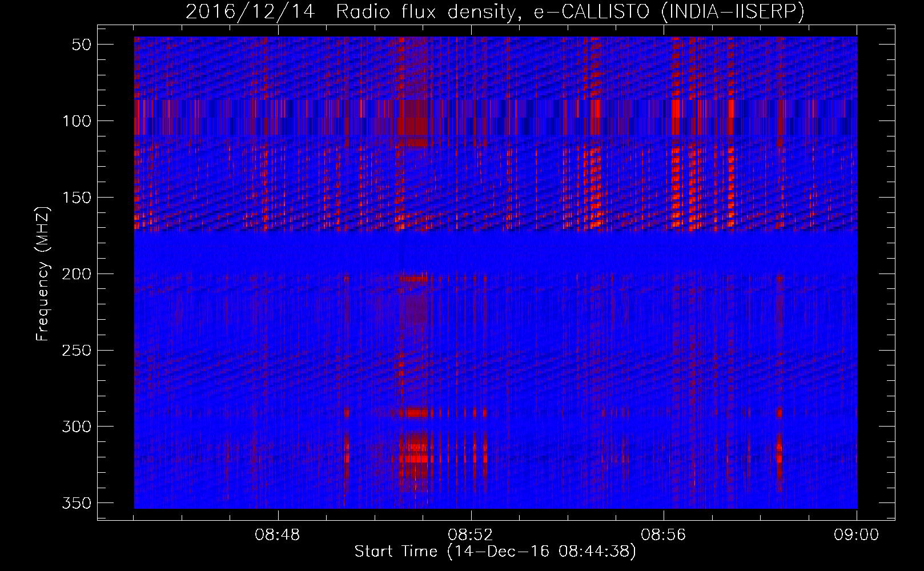Click the 'Start Time (14-Dec-16 08:44:38)' x-axis label
Screen dimensions: 924x571
point(495,552)
